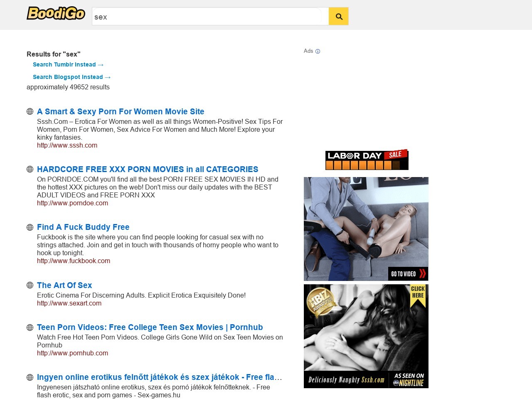The image size is (532, 399).
Task: Open the http://www.pornhub.com URL link
Action: [72, 353]
